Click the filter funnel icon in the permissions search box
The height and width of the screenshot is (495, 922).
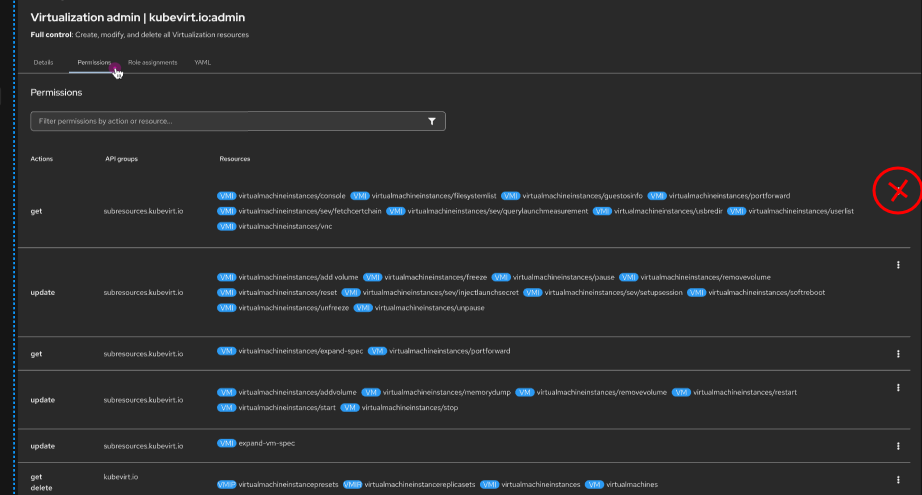(432, 121)
